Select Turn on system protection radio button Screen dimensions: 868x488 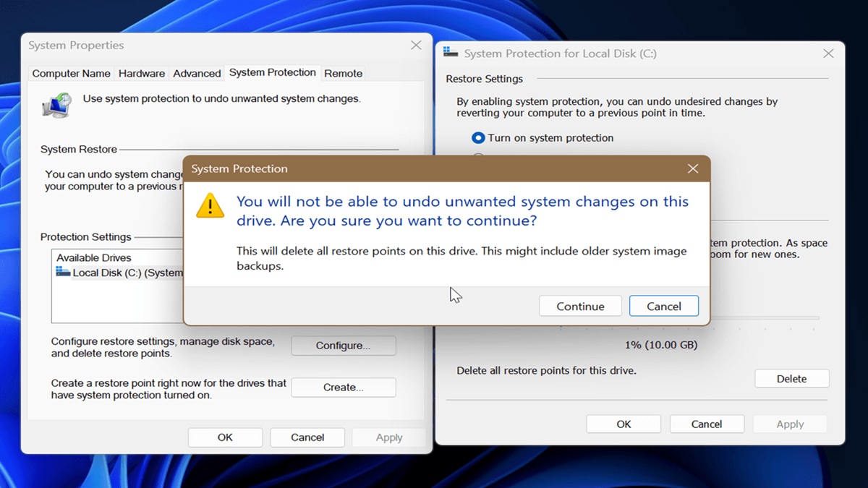pyautogui.click(x=478, y=137)
